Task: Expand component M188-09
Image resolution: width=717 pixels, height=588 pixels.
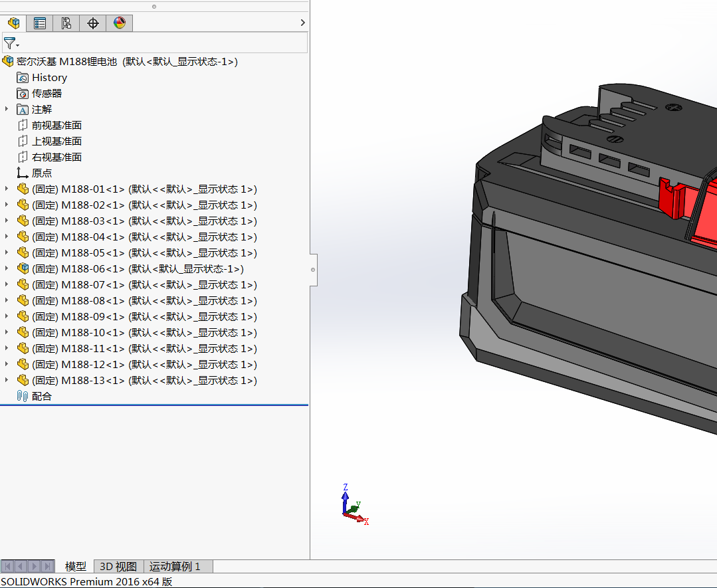Action: (x=7, y=316)
